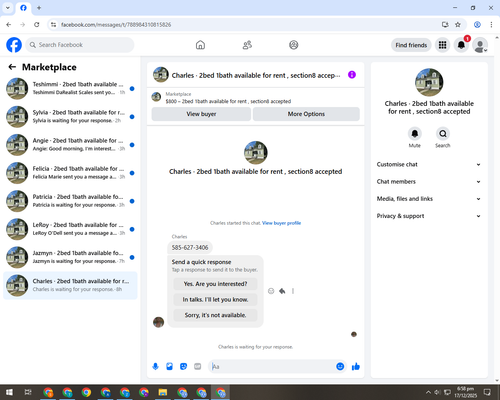Send quick response 'In talks. I'll let you know.'

[x=215, y=299]
